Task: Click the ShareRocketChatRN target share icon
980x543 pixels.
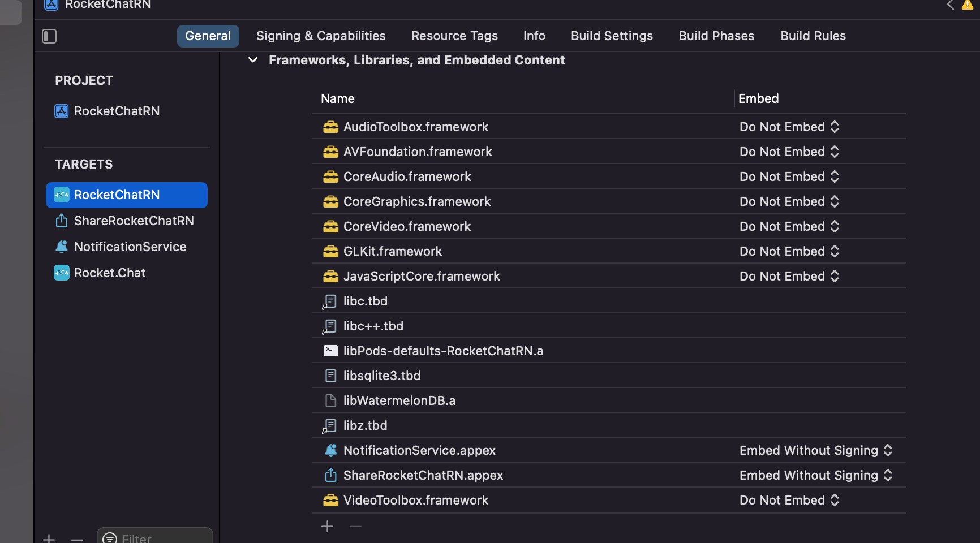Action: 62,221
